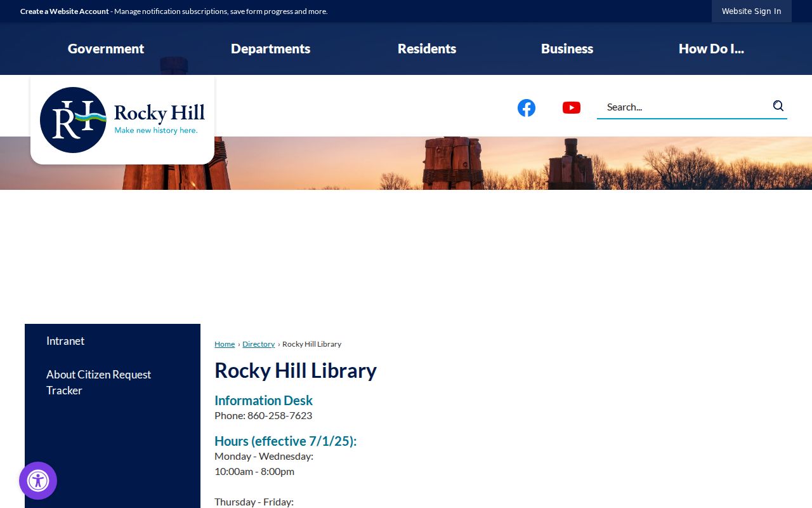Open the Residents menu
Screen dimensions: 812x508
427,49
